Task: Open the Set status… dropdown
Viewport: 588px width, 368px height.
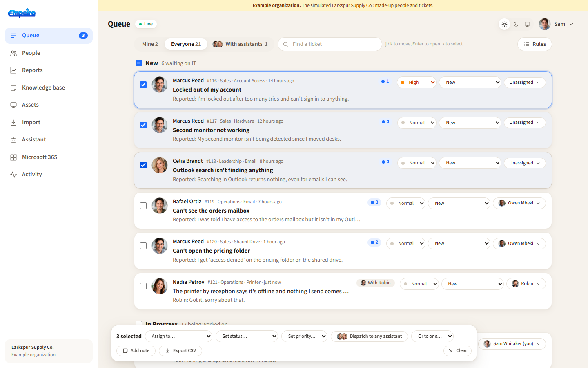Action: (247, 337)
